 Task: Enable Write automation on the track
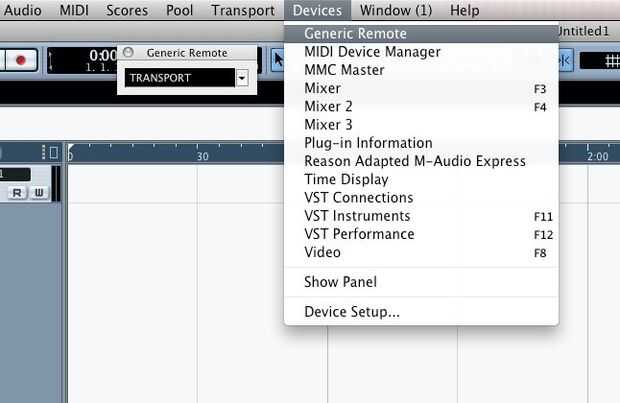click(37, 192)
